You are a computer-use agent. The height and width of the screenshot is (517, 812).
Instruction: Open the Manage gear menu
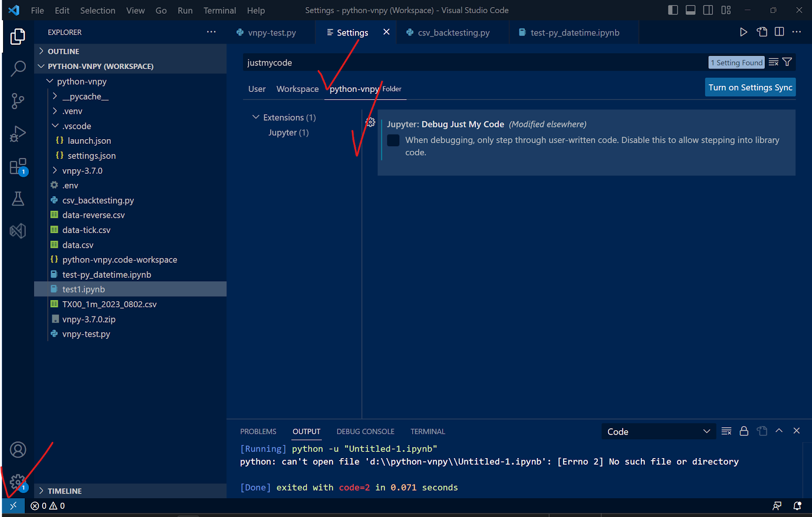pos(18,482)
